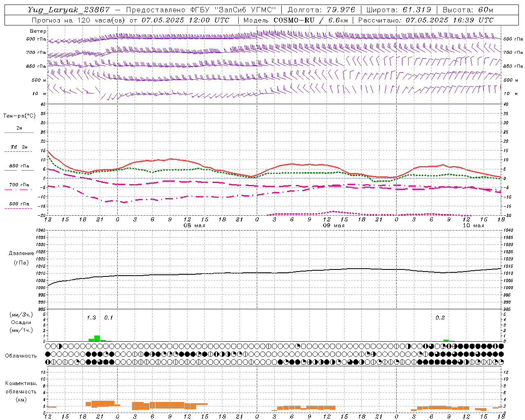Click the Облачность row label
This screenshot has width=525, height=420.
[x=21, y=356]
